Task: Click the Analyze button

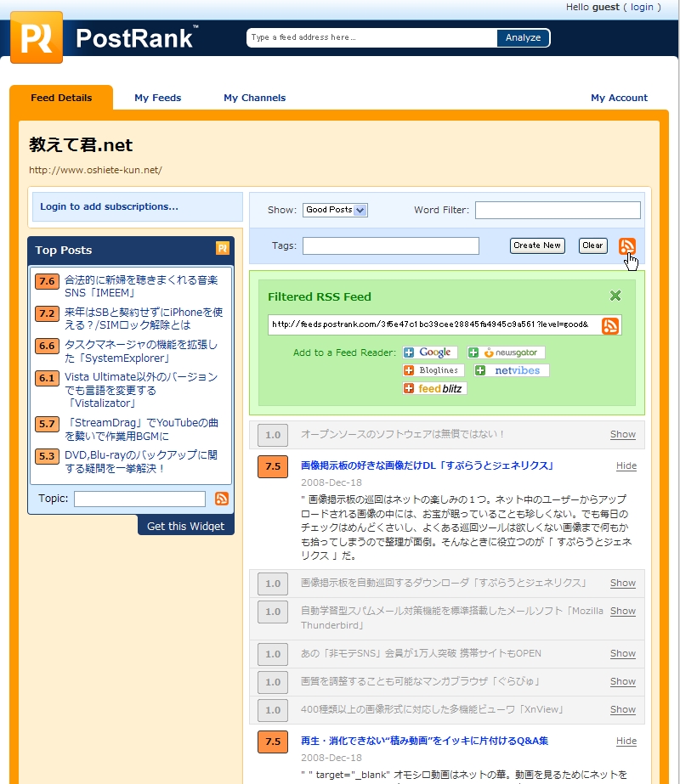Action: 523,37
